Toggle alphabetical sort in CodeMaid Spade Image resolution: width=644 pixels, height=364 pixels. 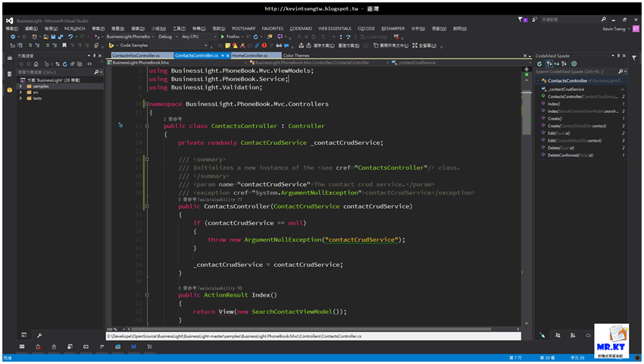[557, 64]
